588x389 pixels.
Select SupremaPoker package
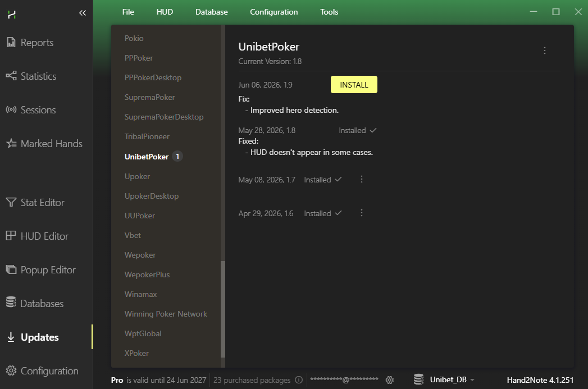click(x=149, y=97)
